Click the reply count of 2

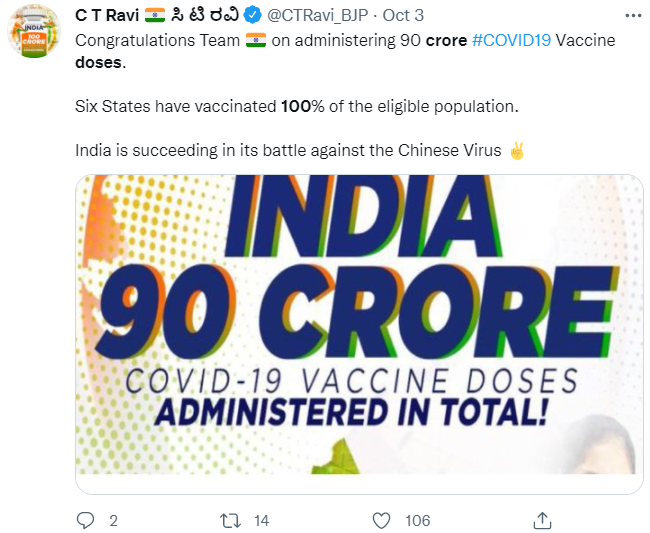pyautogui.click(x=113, y=520)
